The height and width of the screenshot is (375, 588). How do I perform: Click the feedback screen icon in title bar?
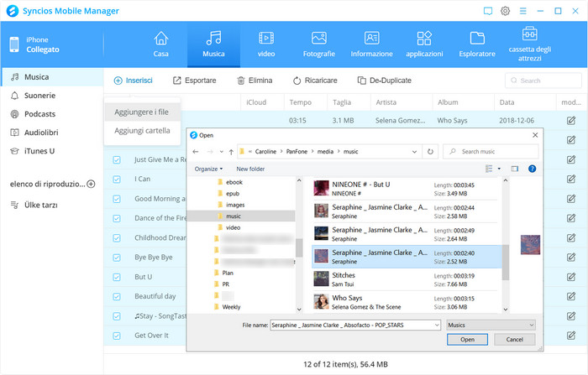[x=488, y=11]
